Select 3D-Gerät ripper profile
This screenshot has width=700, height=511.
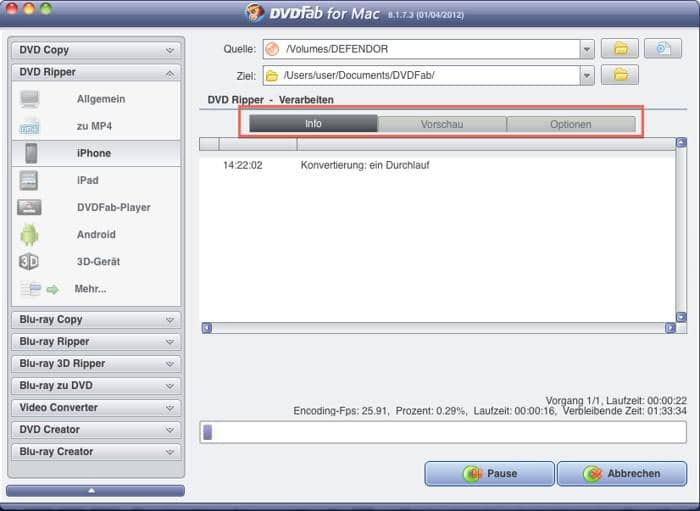click(x=96, y=262)
